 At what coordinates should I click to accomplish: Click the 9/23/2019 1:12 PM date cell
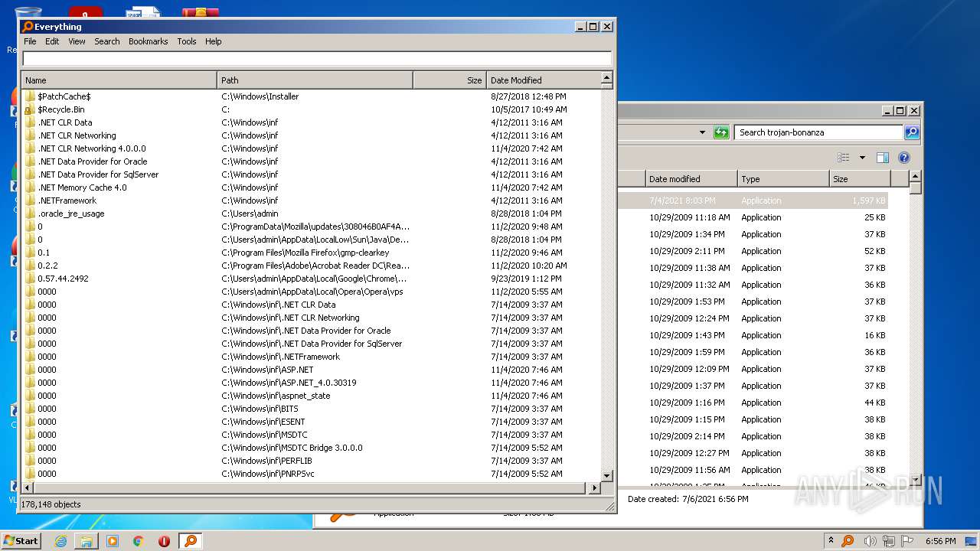coord(526,279)
